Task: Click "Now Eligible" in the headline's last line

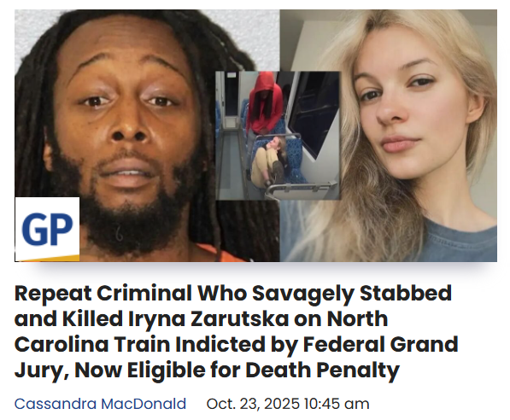Action: (x=140, y=370)
